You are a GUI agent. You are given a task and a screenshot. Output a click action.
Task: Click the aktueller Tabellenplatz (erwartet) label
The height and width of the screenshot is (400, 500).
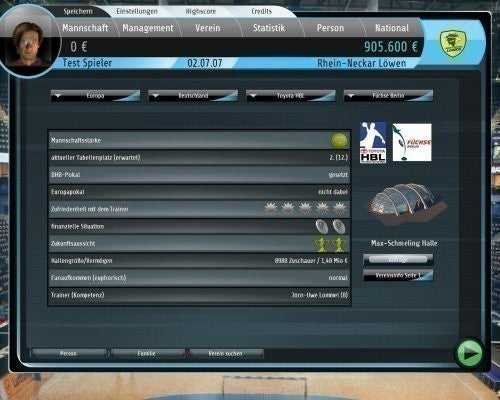click(x=95, y=158)
